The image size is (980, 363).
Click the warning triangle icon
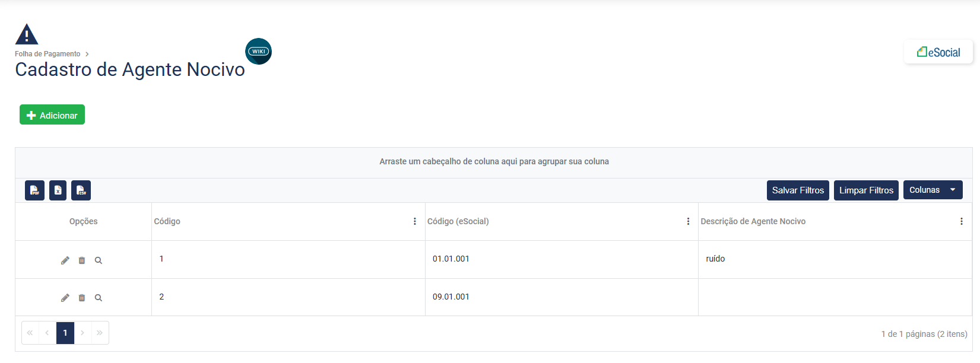coord(27,34)
